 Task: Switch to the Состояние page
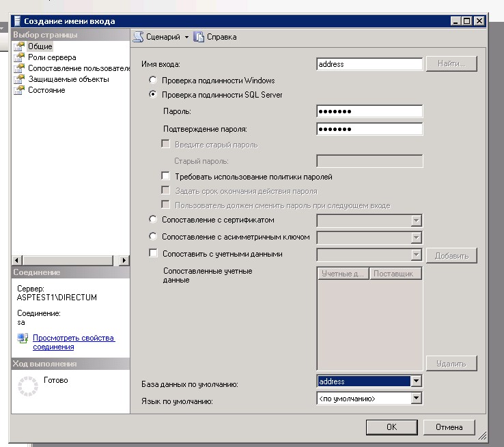(46, 90)
